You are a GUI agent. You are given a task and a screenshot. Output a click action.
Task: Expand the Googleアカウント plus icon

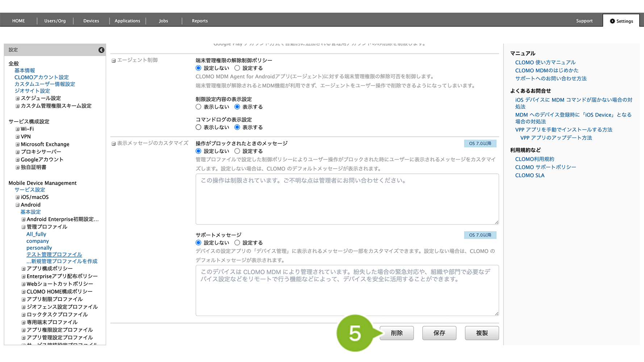[17, 160]
